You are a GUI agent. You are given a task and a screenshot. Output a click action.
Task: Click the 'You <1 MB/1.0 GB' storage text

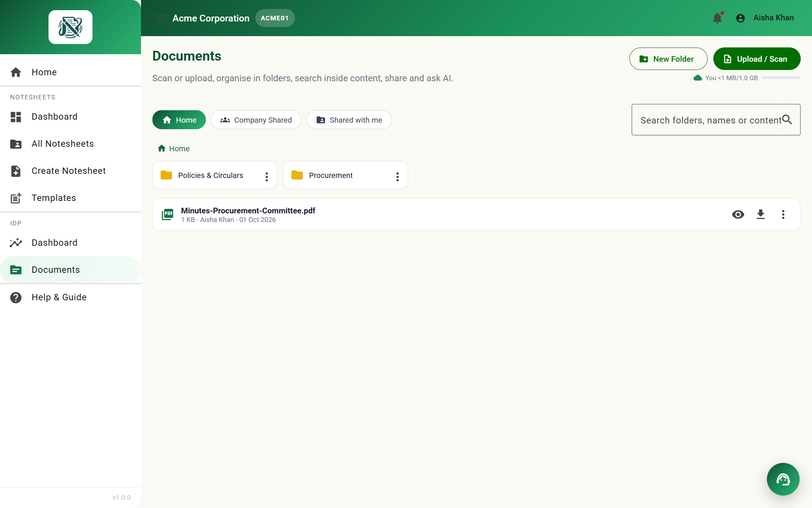pyautogui.click(x=731, y=78)
